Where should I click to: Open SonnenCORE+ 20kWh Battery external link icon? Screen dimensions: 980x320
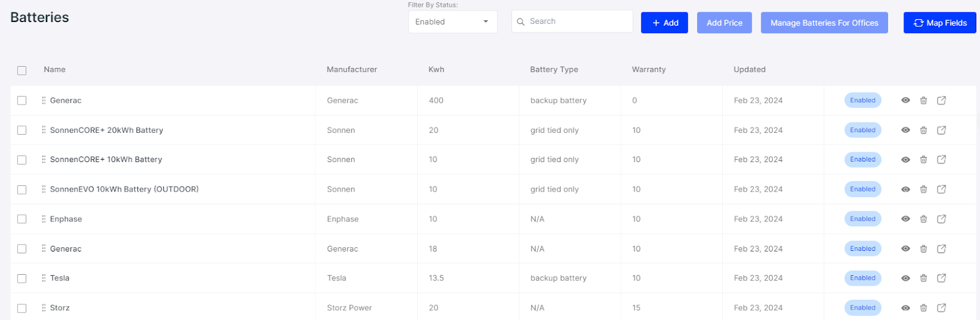coord(941,130)
